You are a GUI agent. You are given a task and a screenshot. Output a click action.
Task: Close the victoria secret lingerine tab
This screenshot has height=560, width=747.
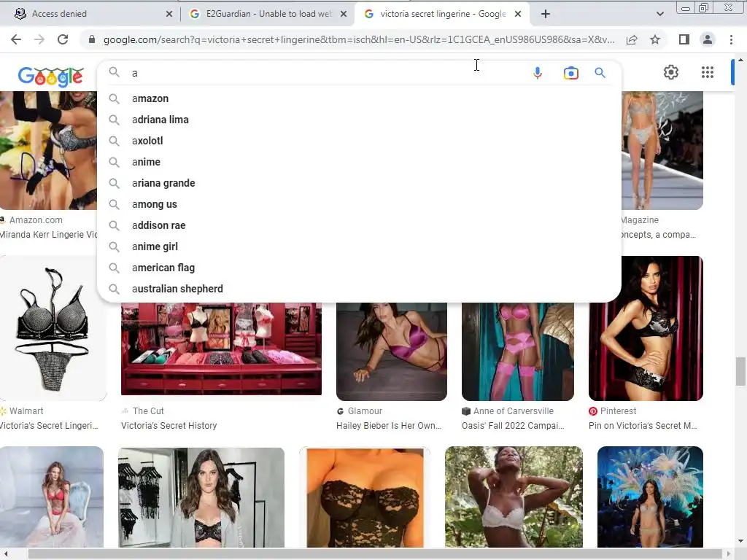(518, 14)
